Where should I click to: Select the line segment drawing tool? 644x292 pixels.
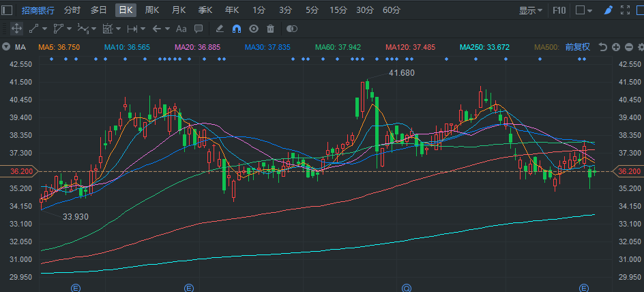click(33, 29)
